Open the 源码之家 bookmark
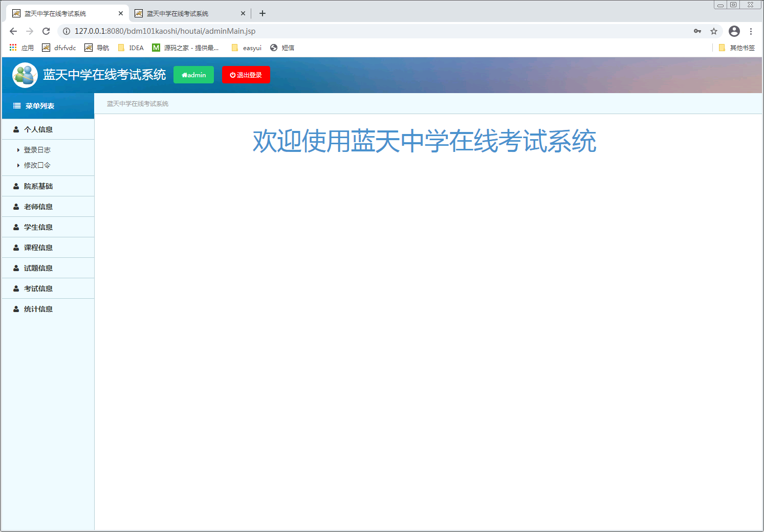The image size is (764, 532). 185,48
